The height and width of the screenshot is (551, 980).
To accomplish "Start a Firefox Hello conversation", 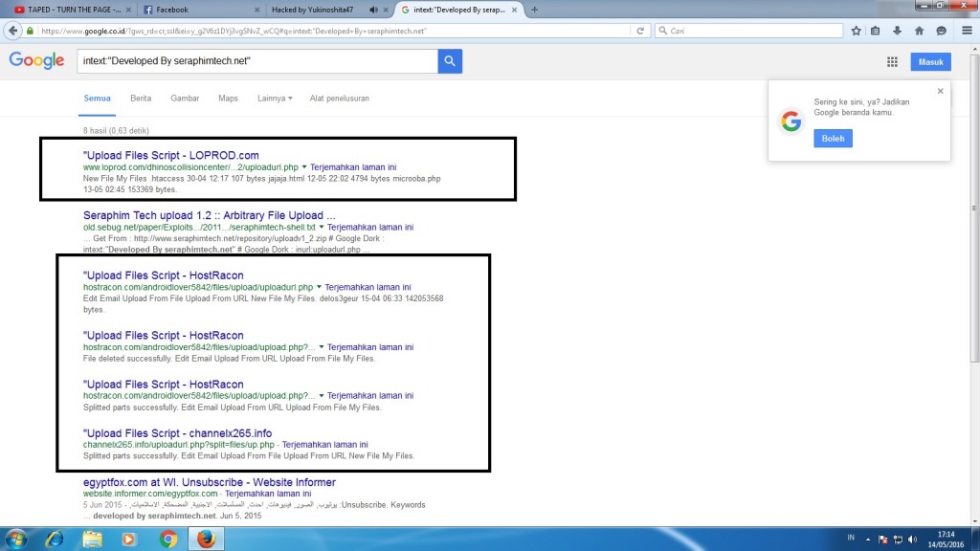I will pos(942,30).
